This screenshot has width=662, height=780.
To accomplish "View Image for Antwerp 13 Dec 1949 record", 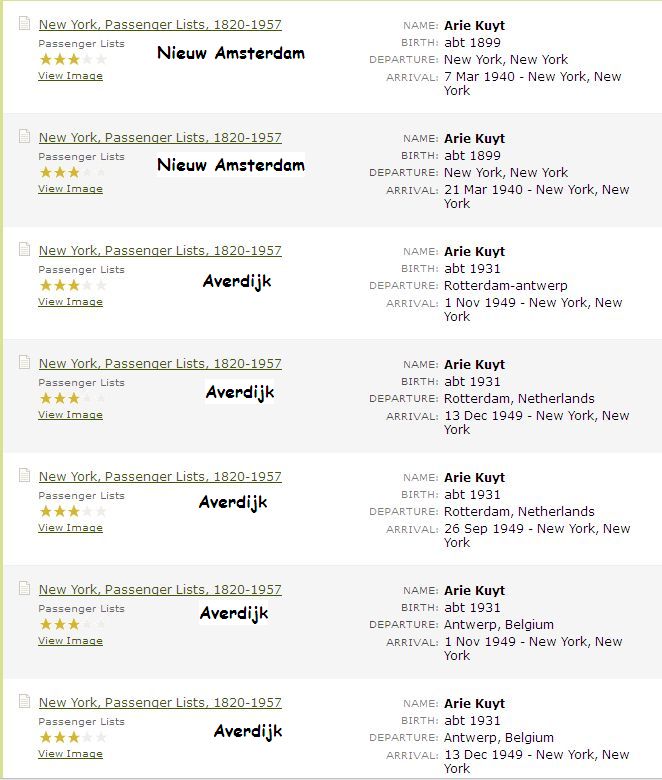I will (x=70, y=753).
